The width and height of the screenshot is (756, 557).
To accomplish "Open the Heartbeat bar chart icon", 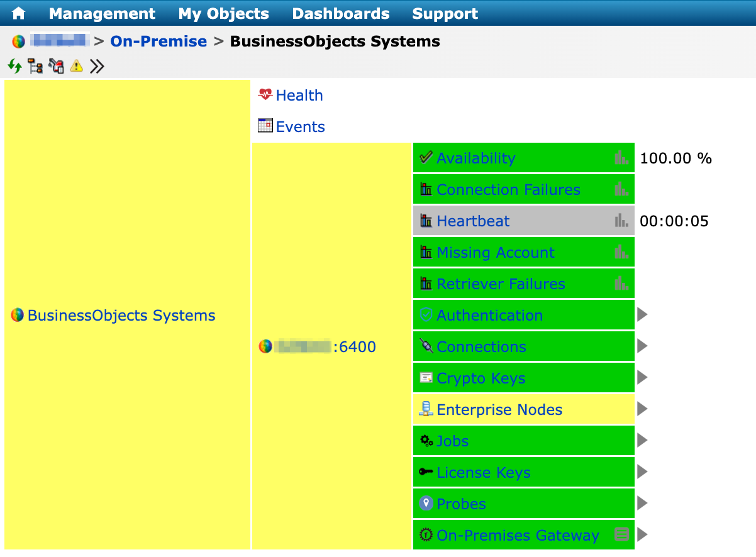I will [x=621, y=221].
